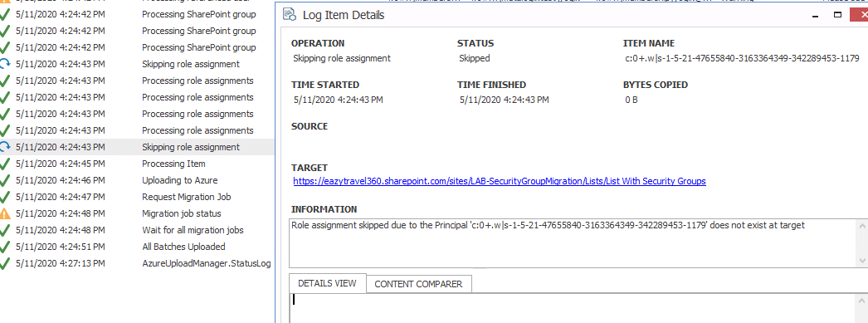Viewport: 868px width, 323px height.
Task: Click the checkmark next to AzureUploadManager.StatusLog
Action: click(5, 263)
